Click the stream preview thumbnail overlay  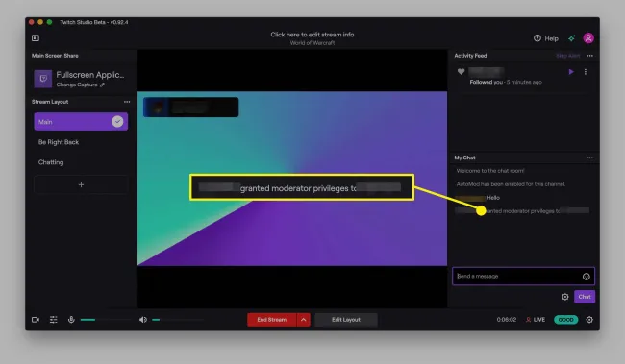(x=191, y=108)
